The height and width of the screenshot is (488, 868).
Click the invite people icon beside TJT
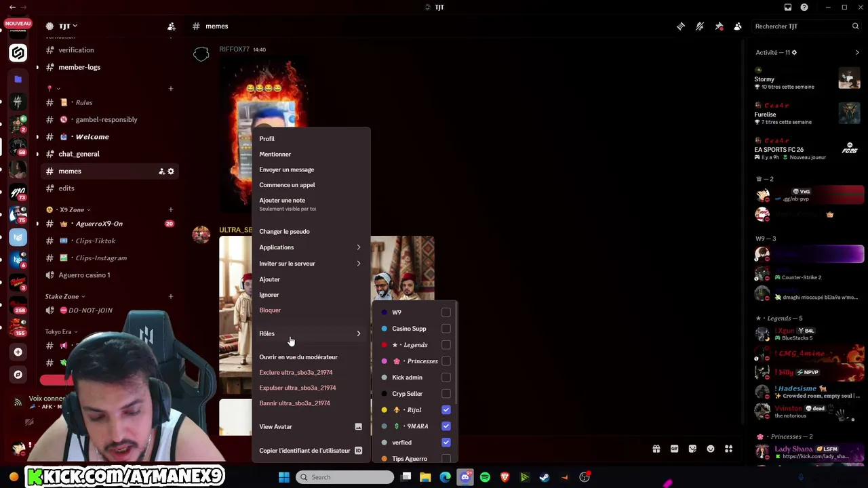(172, 26)
